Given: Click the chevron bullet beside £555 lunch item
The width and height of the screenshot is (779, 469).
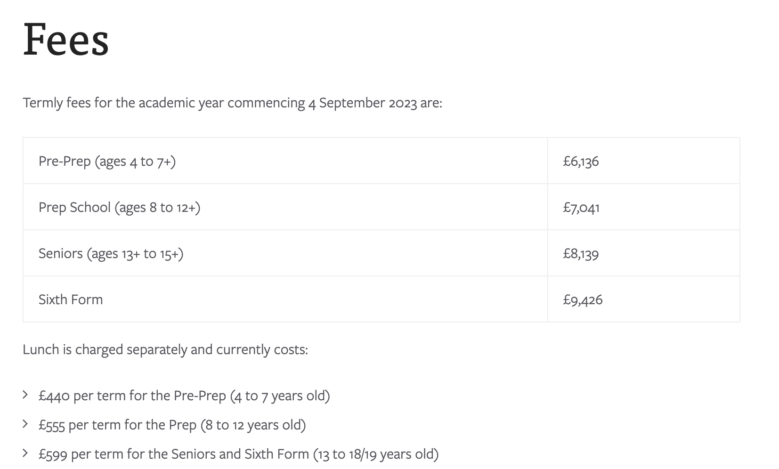Looking at the screenshot, I should [x=25, y=424].
